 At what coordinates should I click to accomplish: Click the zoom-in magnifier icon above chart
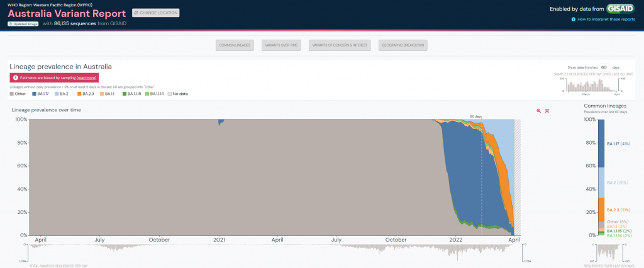click(x=539, y=111)
